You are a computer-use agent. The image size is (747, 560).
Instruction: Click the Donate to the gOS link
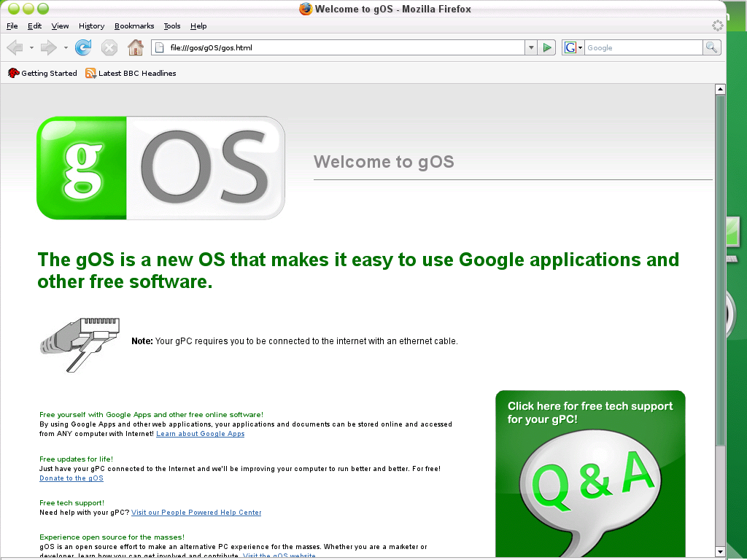[x=71, y=478]
